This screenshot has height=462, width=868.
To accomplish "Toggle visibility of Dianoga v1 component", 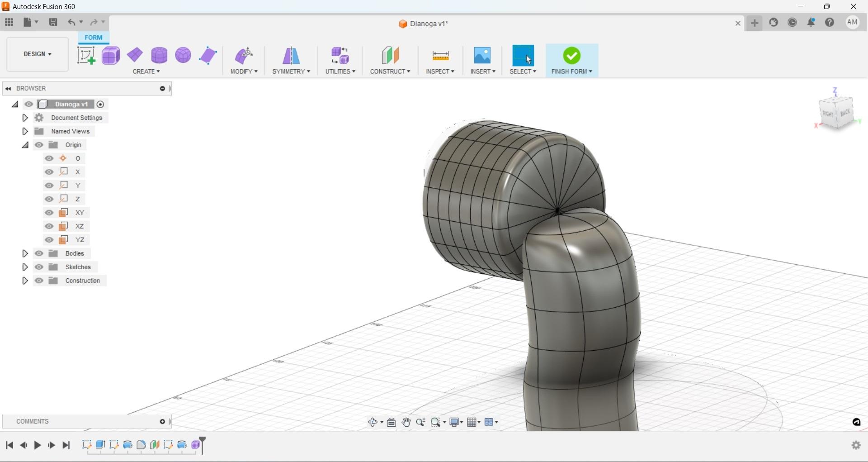I will pos(28,104).
